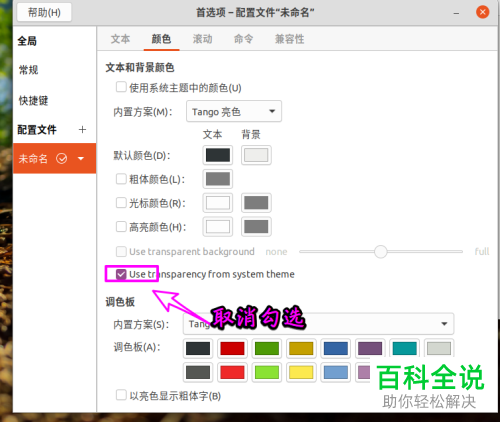500x422 pixels.
Task: Minimize the preferences window
Action: (x=456, y=13)
